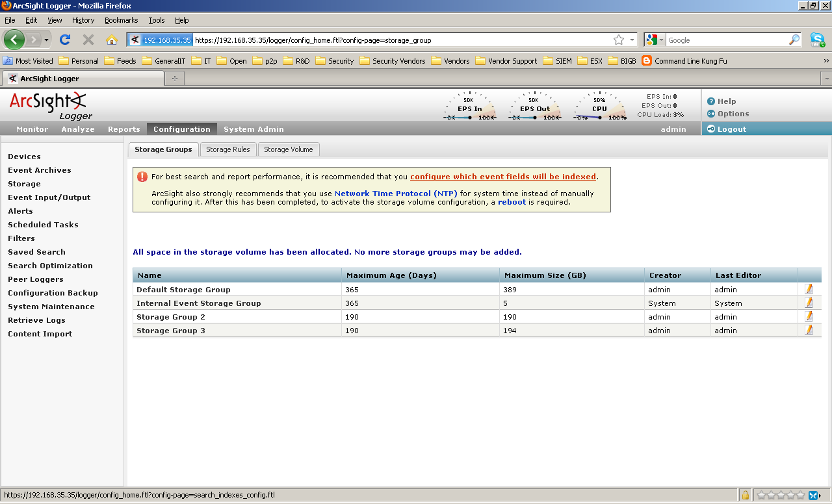The width and height of the screenshot is (832, 504).
Task: Open the Configuration navigation tab
Action: (x=182, y=129)
